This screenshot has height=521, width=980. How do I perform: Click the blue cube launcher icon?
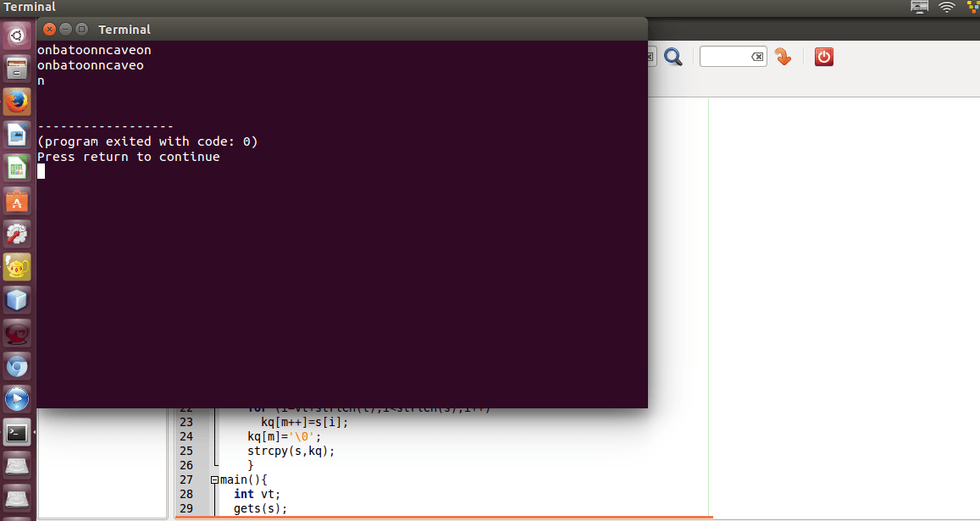(x=17, y=300)
